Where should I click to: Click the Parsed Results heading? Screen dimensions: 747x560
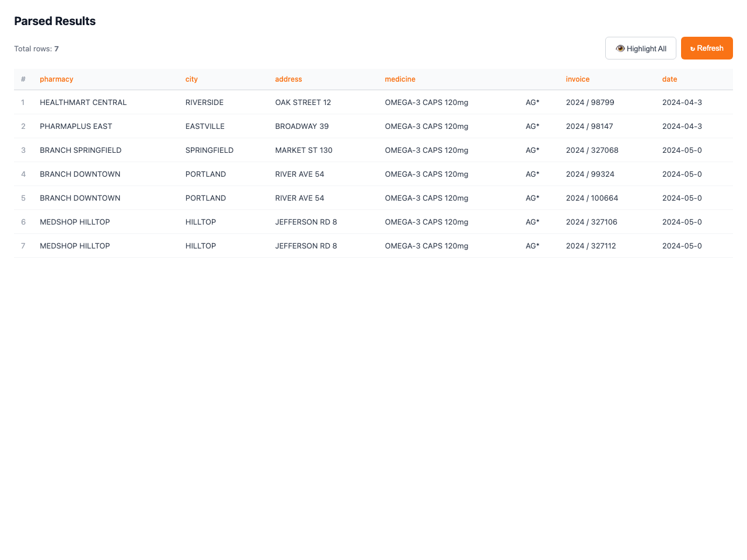(54, 21)
